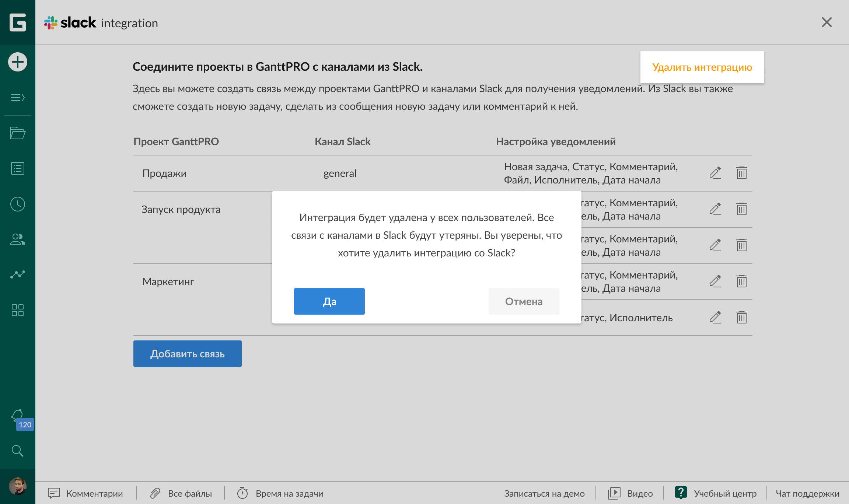Open the projects folder icon in sidebar
This screenshot has height=504, width=849.
[17, 133]
